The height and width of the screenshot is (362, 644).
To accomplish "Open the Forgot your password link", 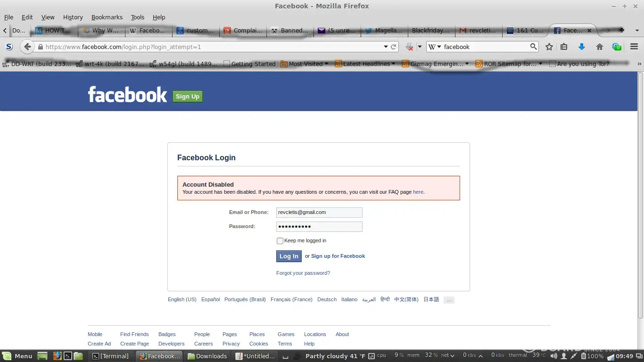I will click(303, 273).
